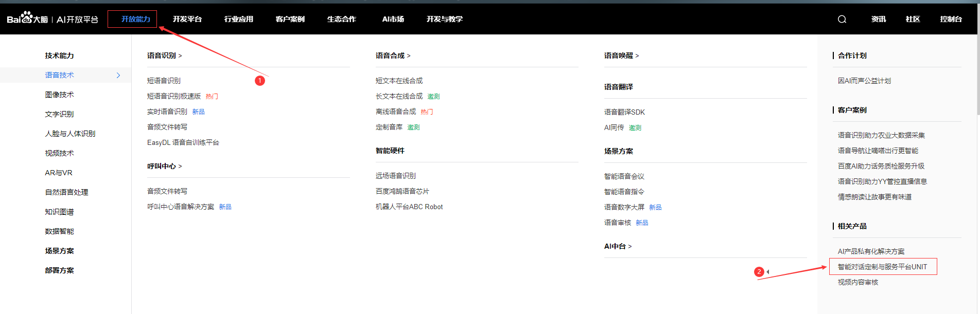Viewport: 980px width, 314px height.
Task: Select 知识图谱 in the sidebar
Action: [60, 212]
